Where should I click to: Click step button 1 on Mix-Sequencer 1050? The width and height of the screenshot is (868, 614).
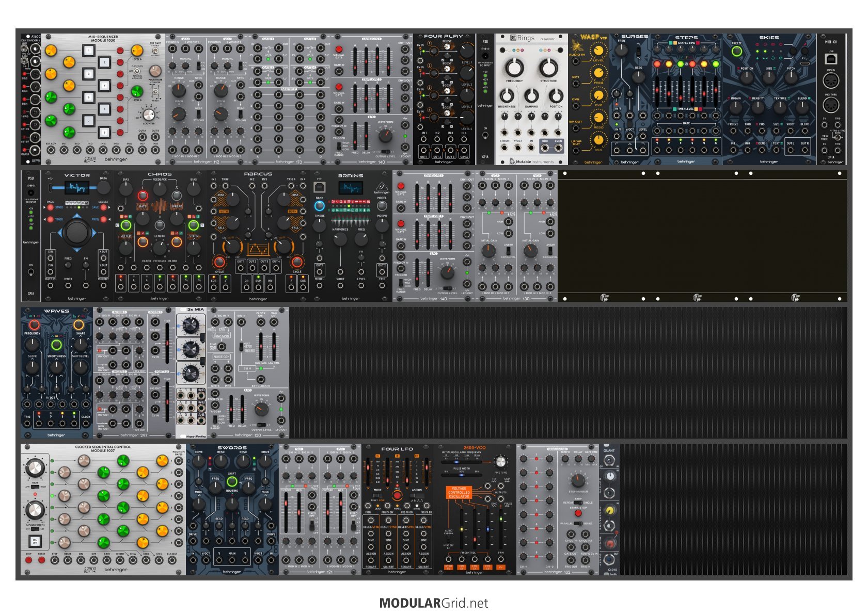tap(89, 50)
